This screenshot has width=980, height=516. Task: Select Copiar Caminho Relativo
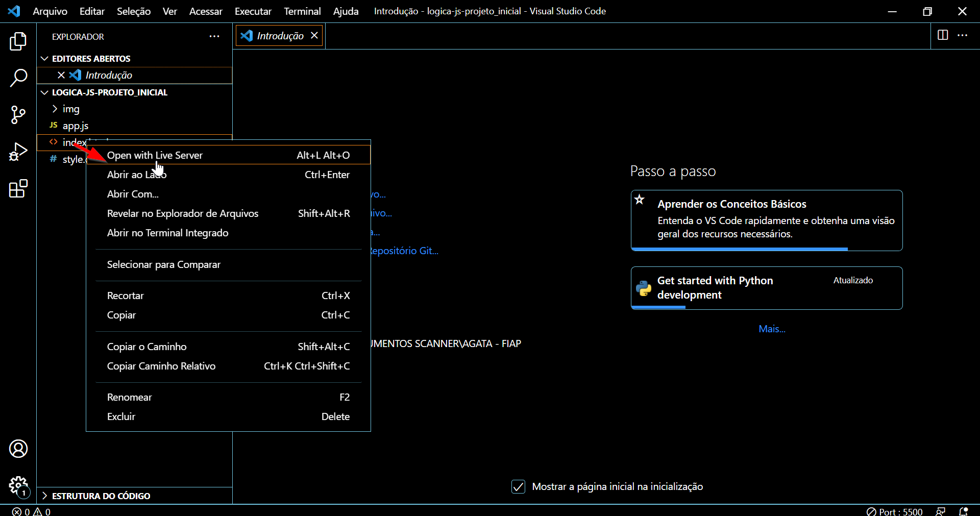[x=228, y=366]
